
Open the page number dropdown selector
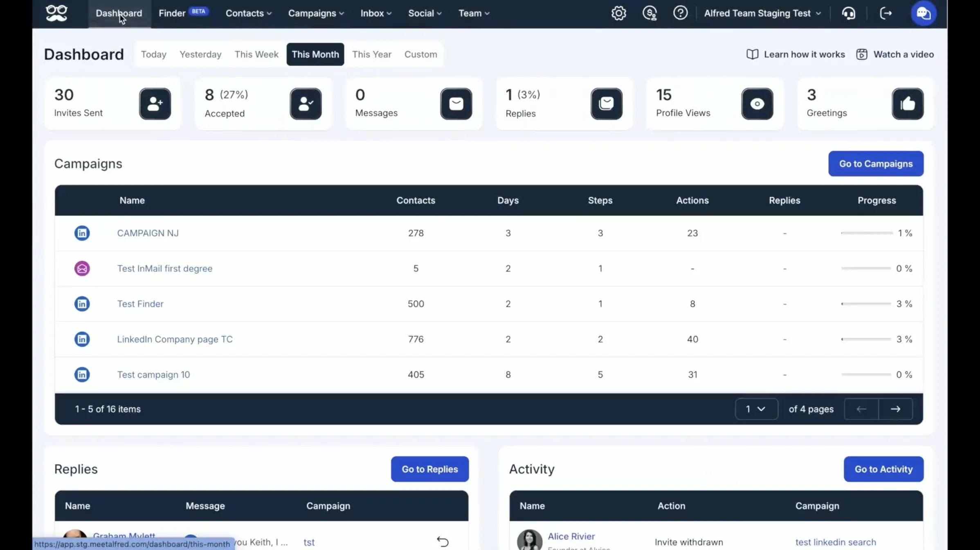point(756,409)
